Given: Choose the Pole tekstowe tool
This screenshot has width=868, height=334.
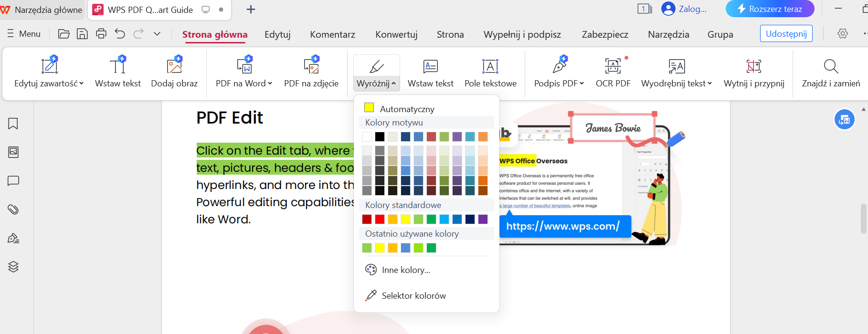Looking at the screenshot, I should (x=490, y=72).
